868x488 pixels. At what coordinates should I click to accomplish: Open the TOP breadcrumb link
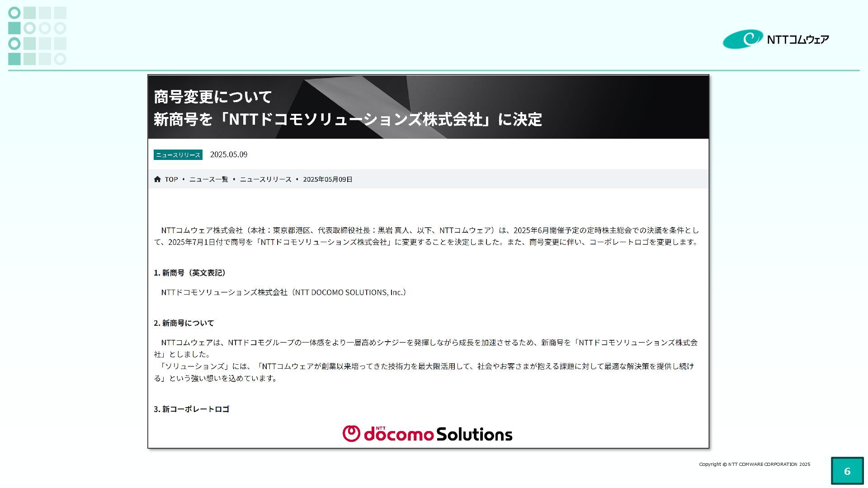click(171, 179)
